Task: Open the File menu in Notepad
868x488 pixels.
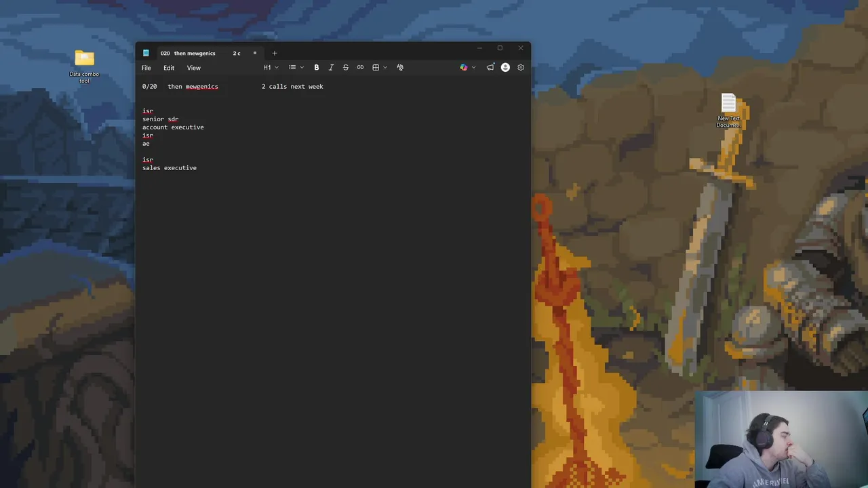Action: point(146,68)
